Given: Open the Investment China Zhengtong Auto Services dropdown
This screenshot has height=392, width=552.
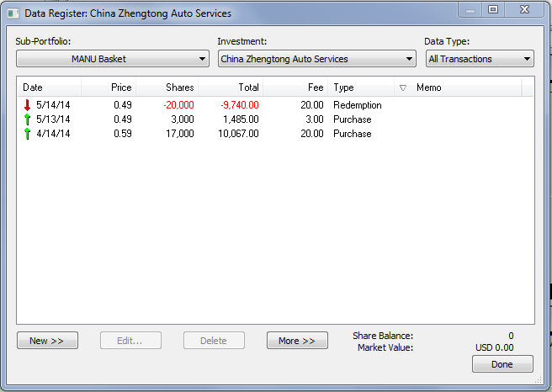Looking at the screenshot, I should 317,59.
